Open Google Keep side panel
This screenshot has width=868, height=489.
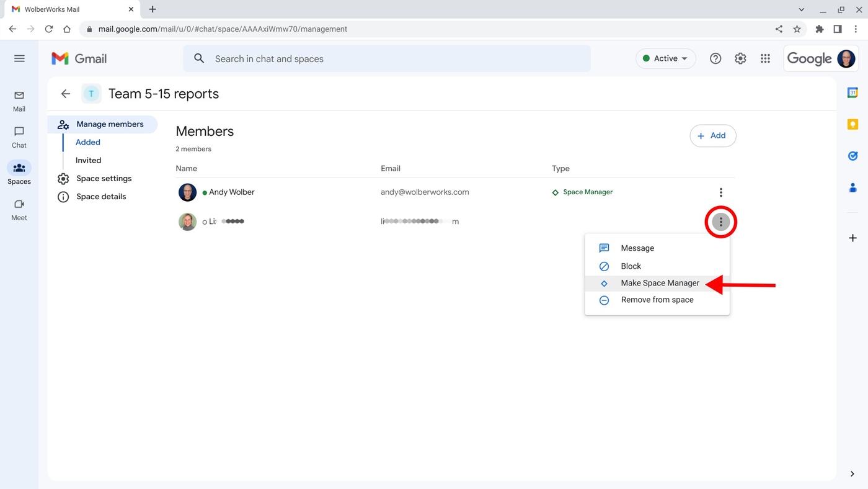point(852,125)
